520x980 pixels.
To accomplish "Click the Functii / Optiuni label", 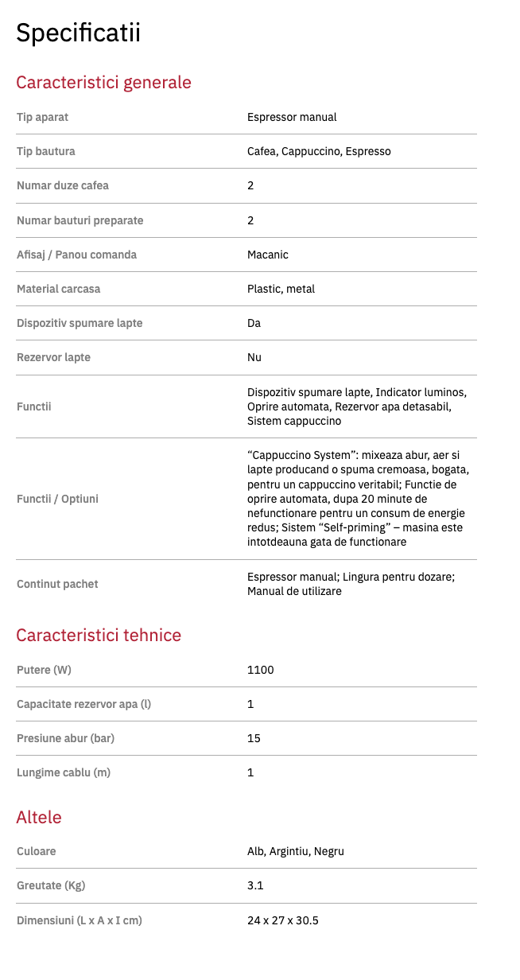I will click(57, 499).
